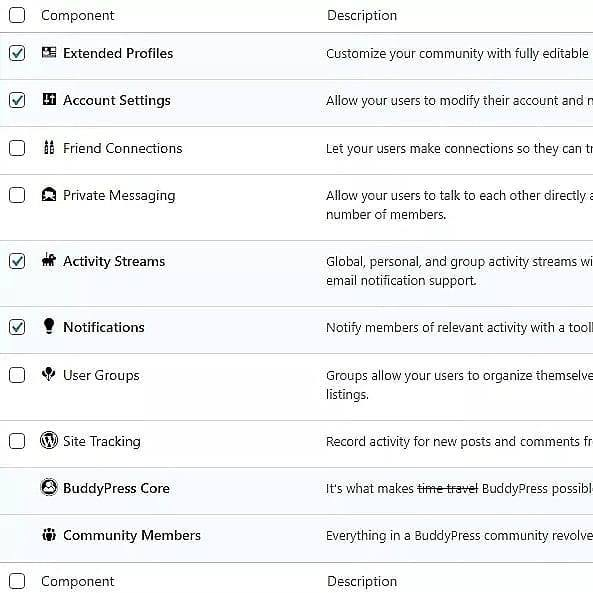
Task: Click the User Groups component icon
Action: coord(49,374)
